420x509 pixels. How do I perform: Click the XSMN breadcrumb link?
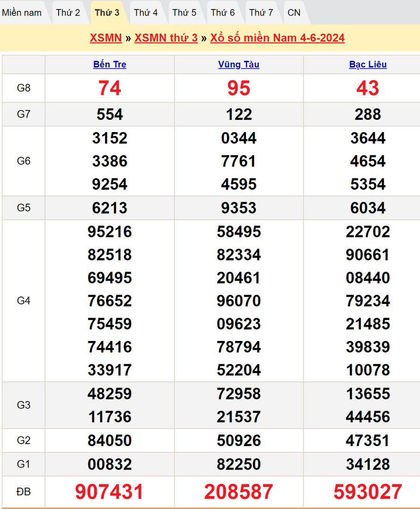click(106, 38)
